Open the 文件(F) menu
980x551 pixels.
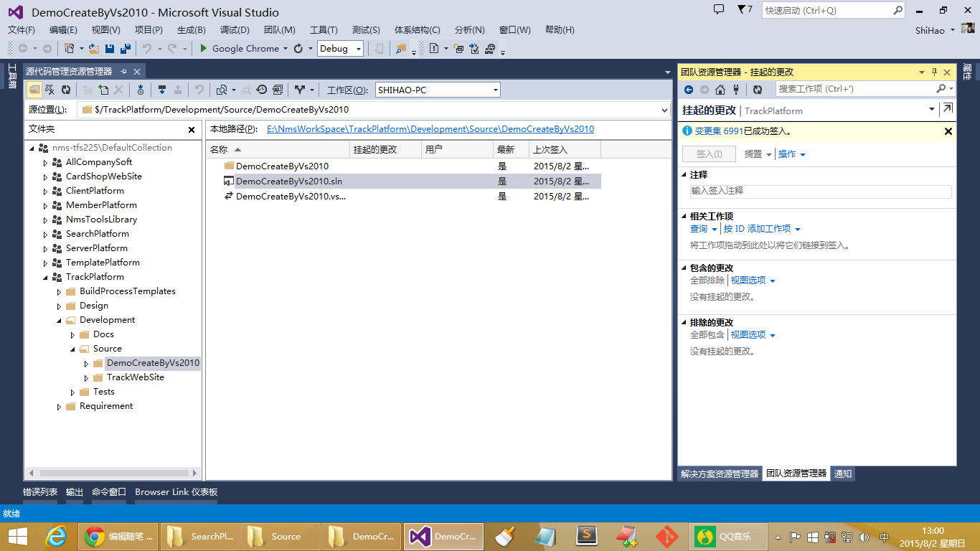(22, 30)
